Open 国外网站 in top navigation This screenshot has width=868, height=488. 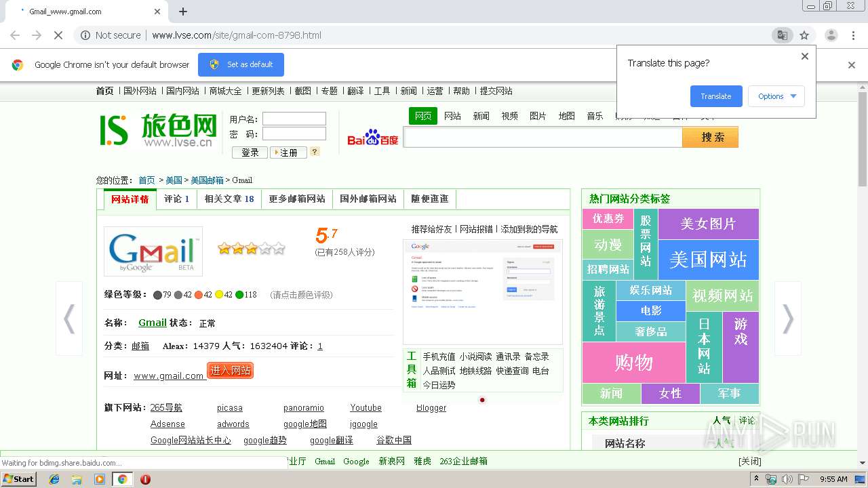[x=140, y=91]
